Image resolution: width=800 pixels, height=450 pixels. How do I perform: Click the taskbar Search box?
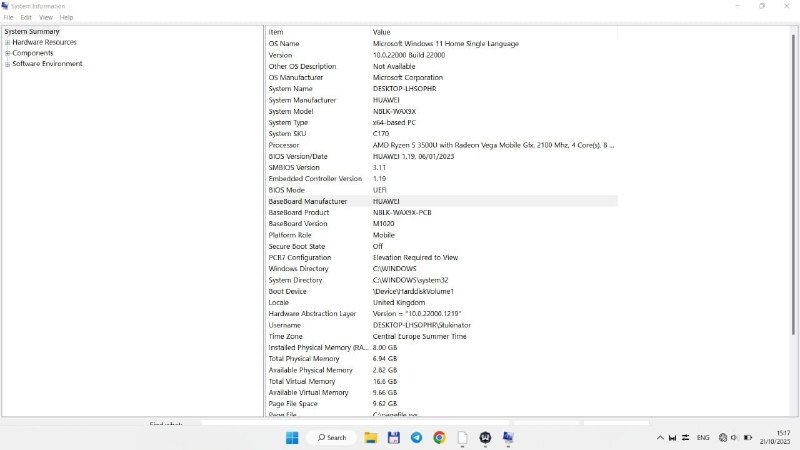click(x=332, y=438)
